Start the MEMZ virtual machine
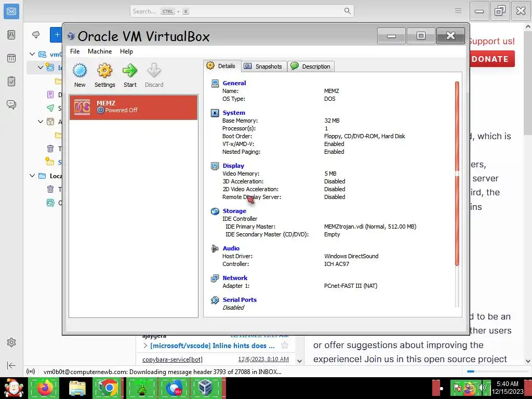 pyautogui.click(x=130, y=71)
